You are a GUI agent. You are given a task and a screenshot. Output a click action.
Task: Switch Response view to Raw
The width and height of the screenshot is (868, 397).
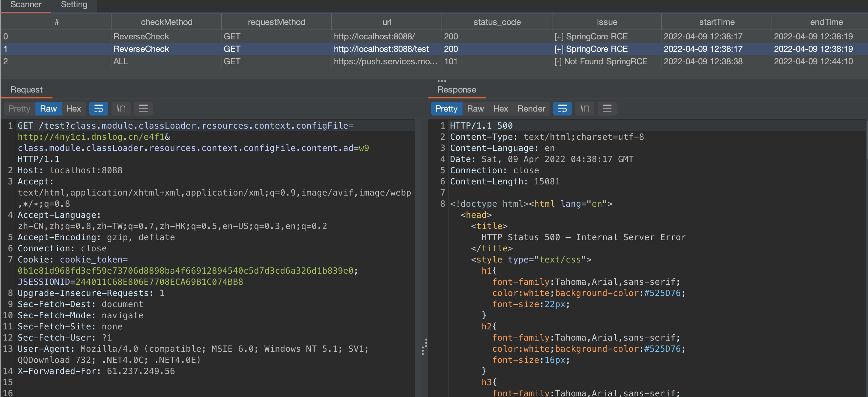point(475,109)
